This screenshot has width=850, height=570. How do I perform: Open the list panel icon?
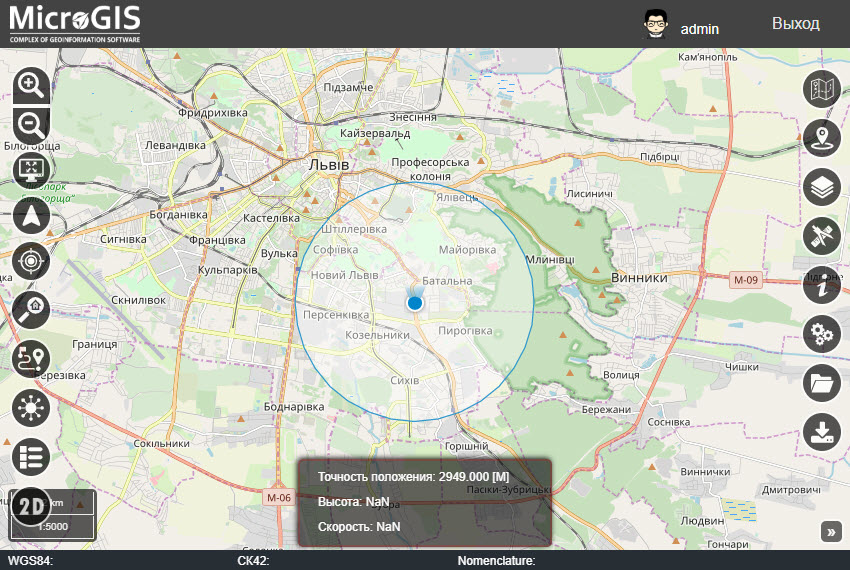[31, 457]
